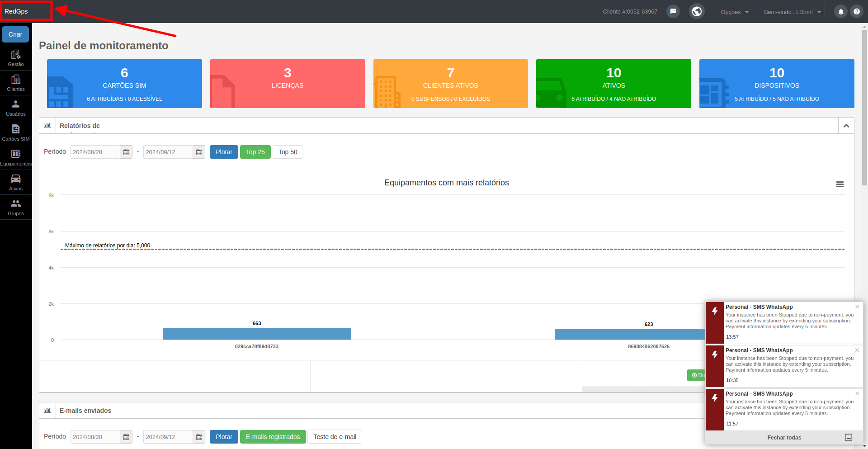
Task: Open the help question mark icon
Action: [x=857, y=12]
